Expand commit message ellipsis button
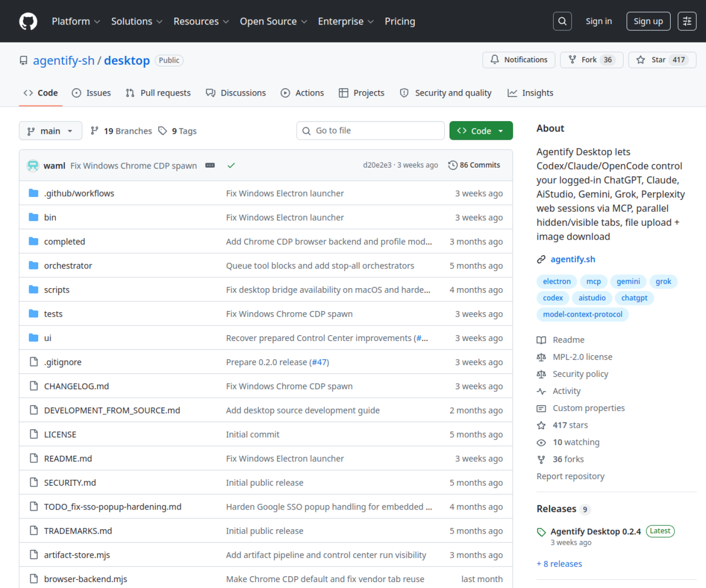 coord(210,166)
